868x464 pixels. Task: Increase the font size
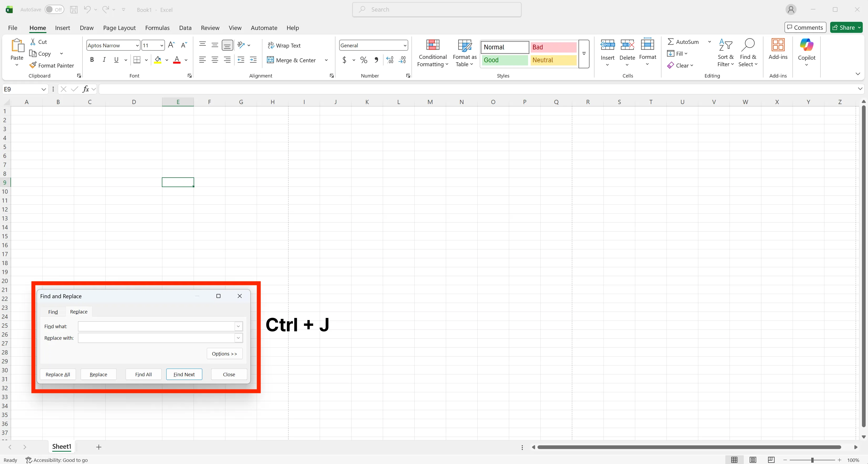(171, 45)
